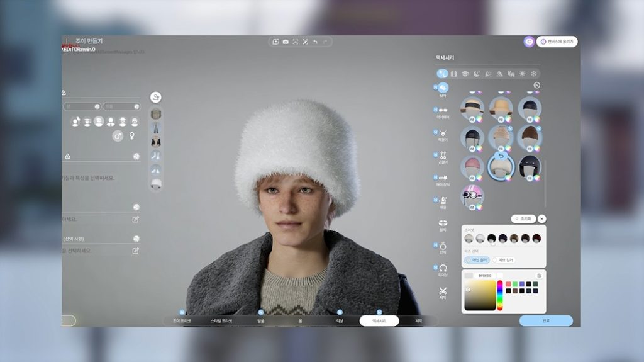Select the snowflake winter outfit filter

[533, 74]
